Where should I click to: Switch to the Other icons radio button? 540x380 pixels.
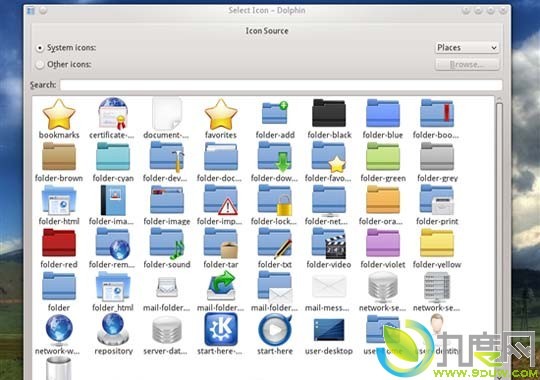click(x=40, y=64)
